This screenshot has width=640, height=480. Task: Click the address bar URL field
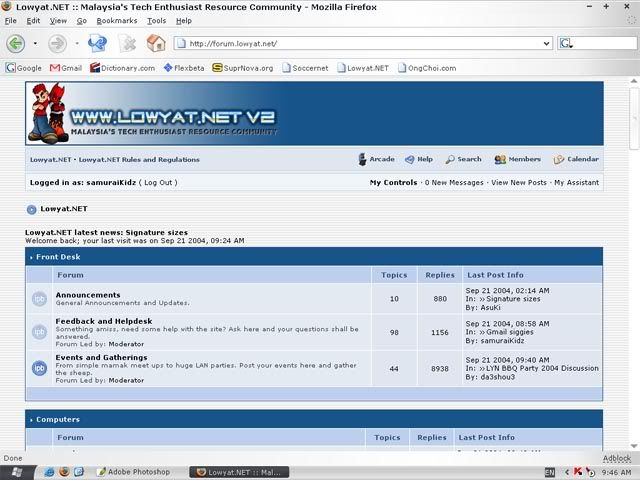point(363,43)
